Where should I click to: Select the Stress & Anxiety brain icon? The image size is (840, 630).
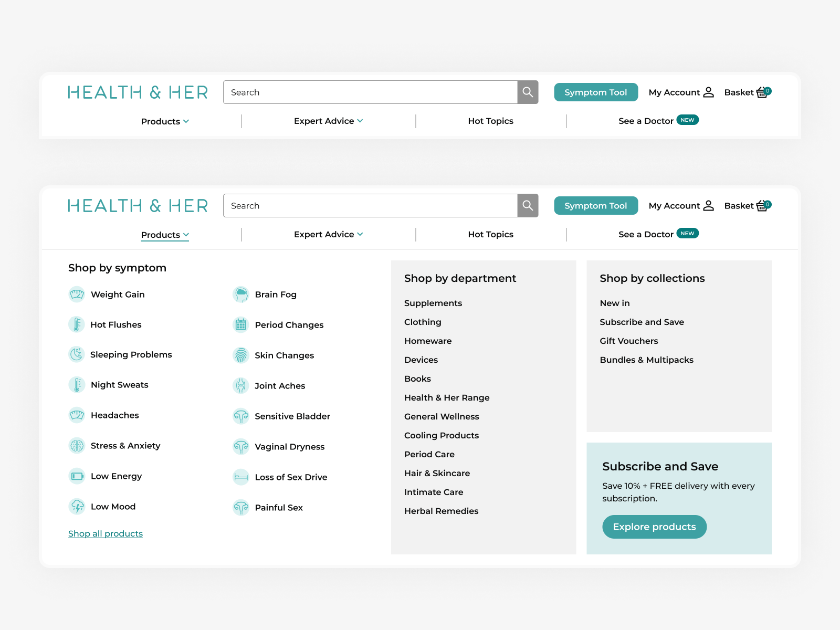(x=77, y=445)
